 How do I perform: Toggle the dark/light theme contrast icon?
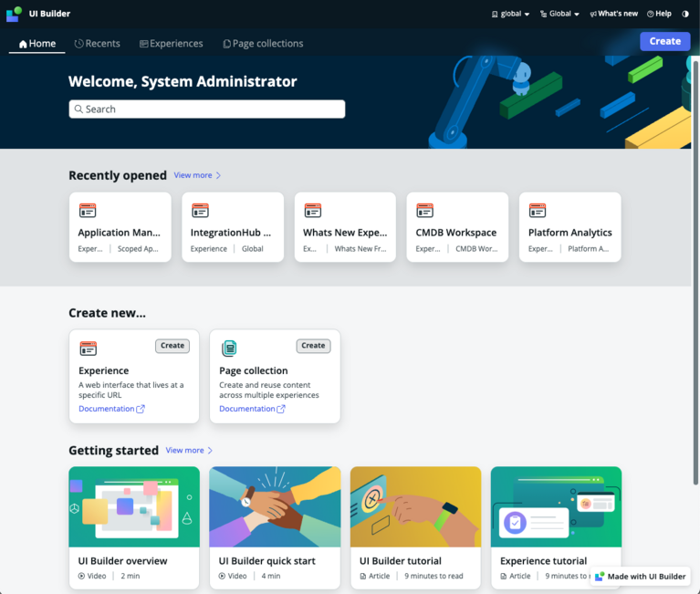point(685,14)
